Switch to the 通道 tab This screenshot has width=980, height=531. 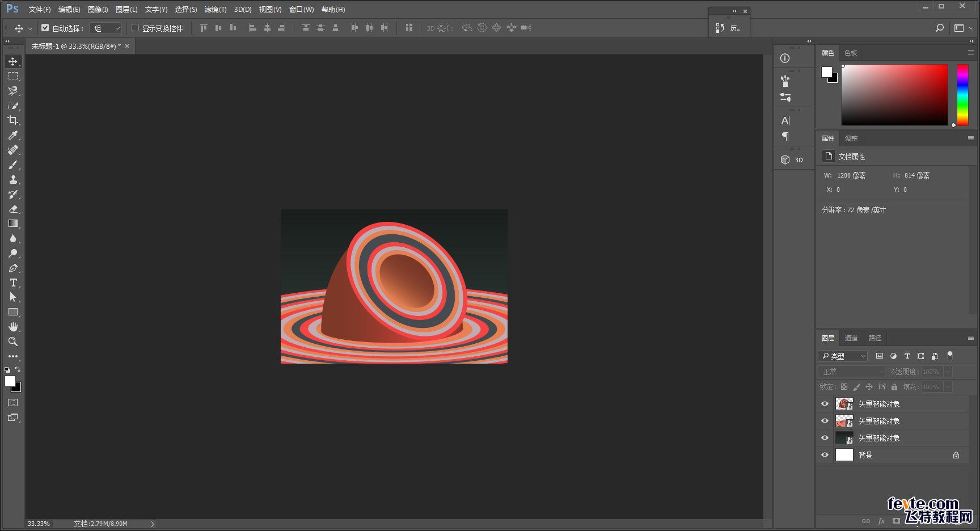coord(851,338)
